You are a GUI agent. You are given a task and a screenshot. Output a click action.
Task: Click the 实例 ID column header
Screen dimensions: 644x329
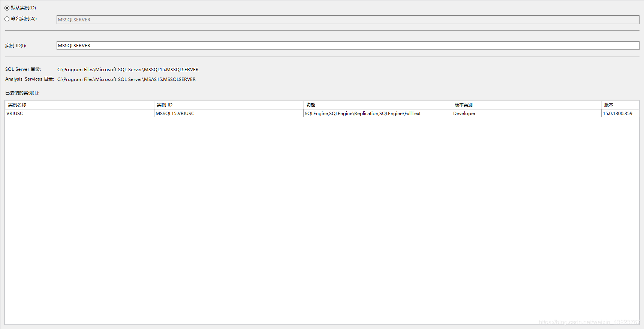[x=229, y=105]
